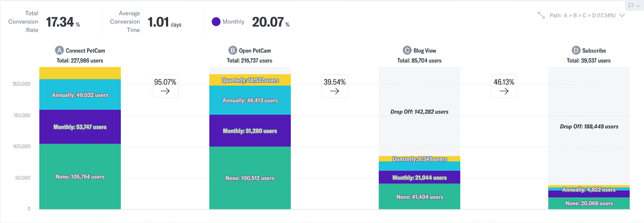Click the step B circle badge
Image resolution: width=644 pixels, height=223 pixels.
click(x=233, y=50)
